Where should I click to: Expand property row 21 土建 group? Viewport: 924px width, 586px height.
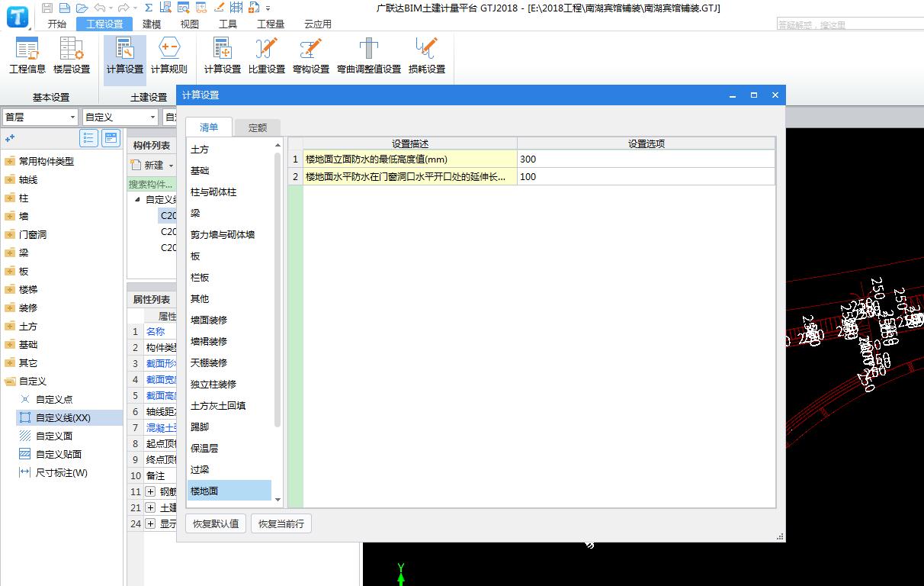pos(150,507)
